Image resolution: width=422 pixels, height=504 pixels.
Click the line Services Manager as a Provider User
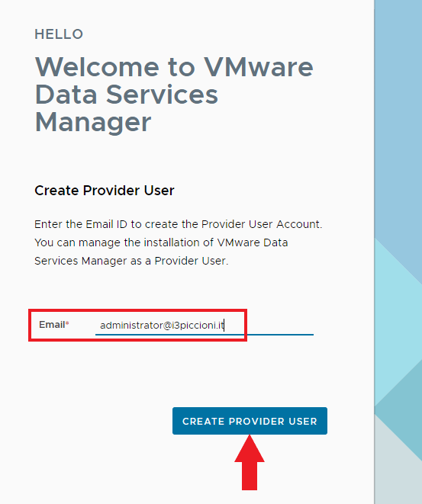131,261
